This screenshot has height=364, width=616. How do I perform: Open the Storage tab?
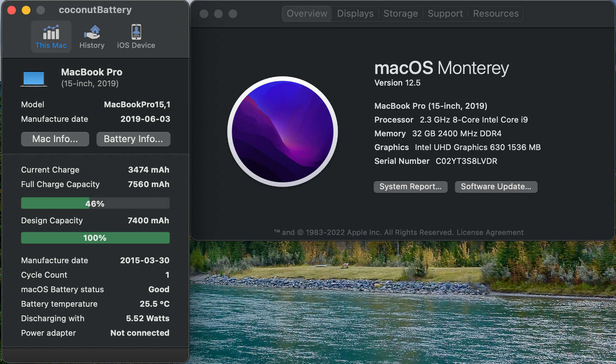pos(400,13)
